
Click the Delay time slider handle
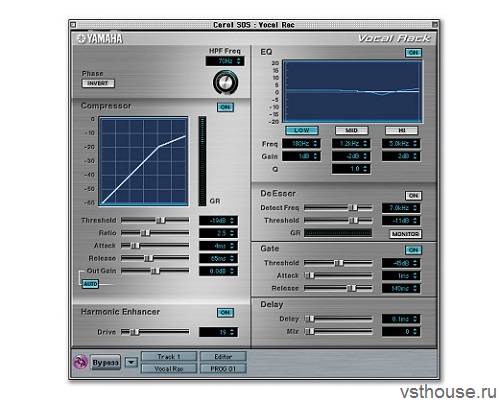click(310, 319)
